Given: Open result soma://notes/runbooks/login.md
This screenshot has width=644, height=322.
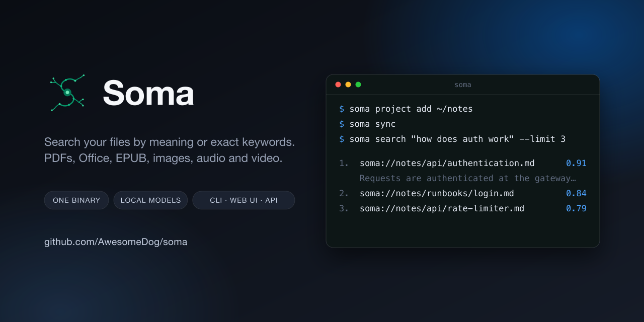Looking at the screenshot, I should (437, 194).
